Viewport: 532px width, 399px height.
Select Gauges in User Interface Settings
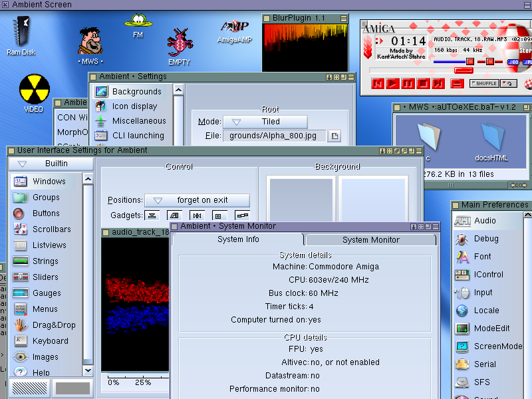(46, 293)
